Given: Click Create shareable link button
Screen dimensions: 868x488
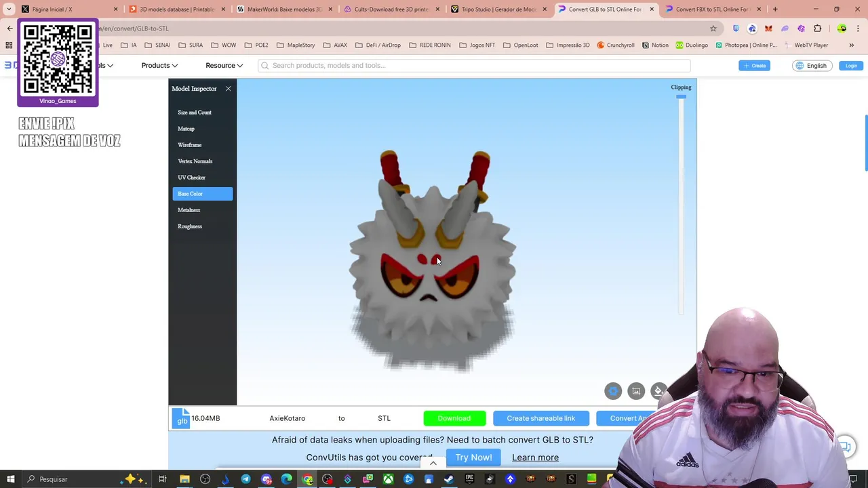Looking at the screenshot, I should [x=540, y=418].
